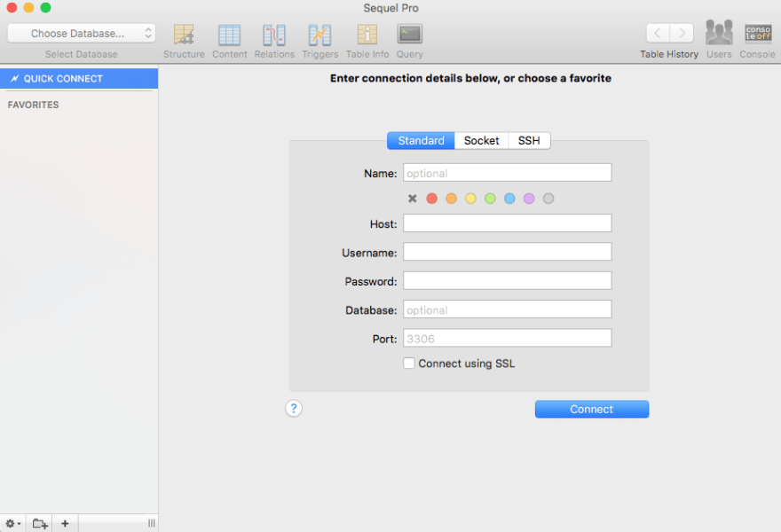Go back in Table History
This screenshot has width=781, height=532.
[x=658, y=34]
